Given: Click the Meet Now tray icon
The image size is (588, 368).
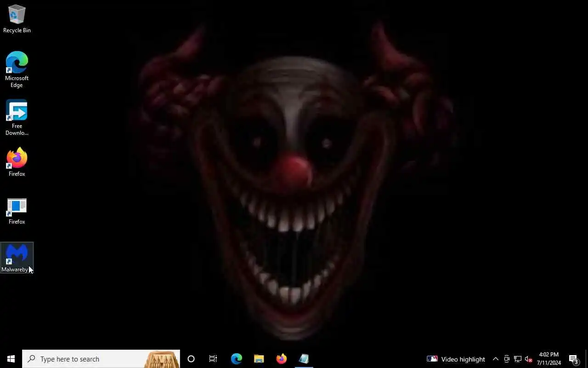Looking at the screenshot, I should click(506, 359).
